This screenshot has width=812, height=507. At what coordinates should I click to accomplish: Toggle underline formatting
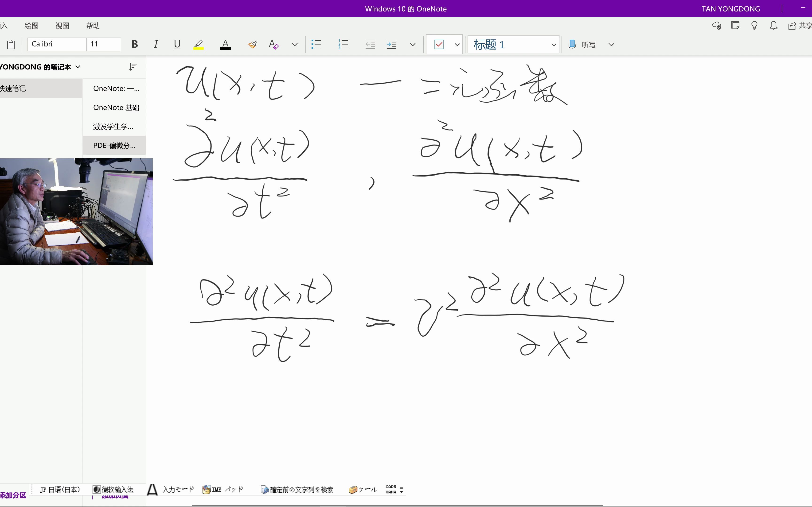coord(177,44)
